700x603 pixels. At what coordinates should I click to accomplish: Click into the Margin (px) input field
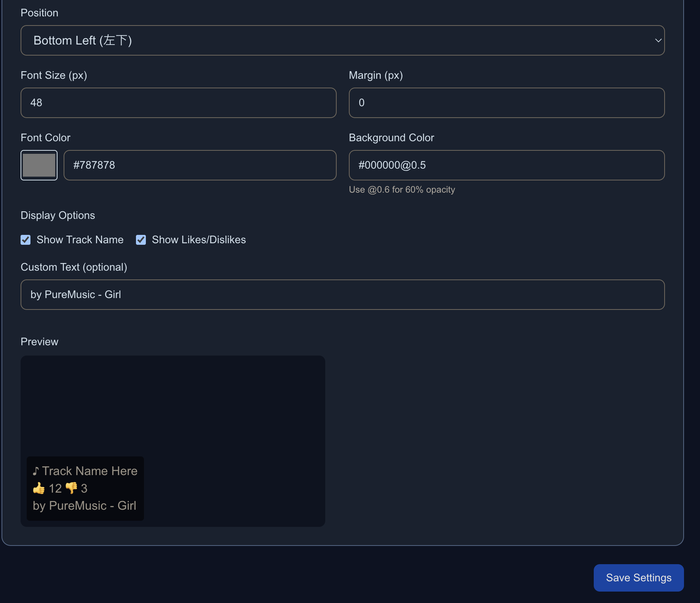coord(507,103)
